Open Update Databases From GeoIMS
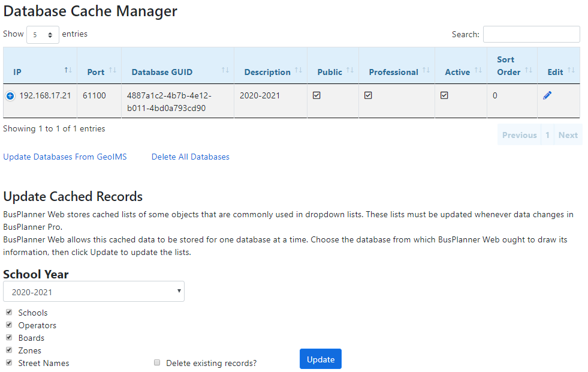The height and width of the screenshot is (372, 588). [x=65, y=157]
